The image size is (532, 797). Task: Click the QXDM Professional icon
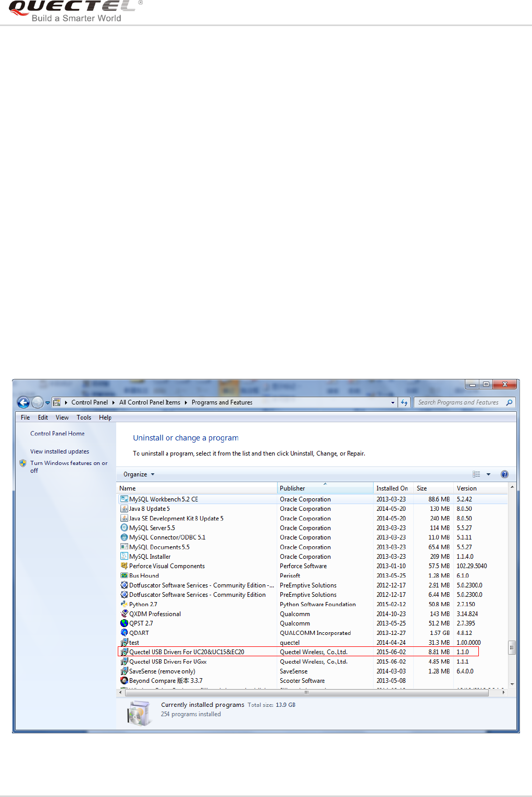(124, 614)
